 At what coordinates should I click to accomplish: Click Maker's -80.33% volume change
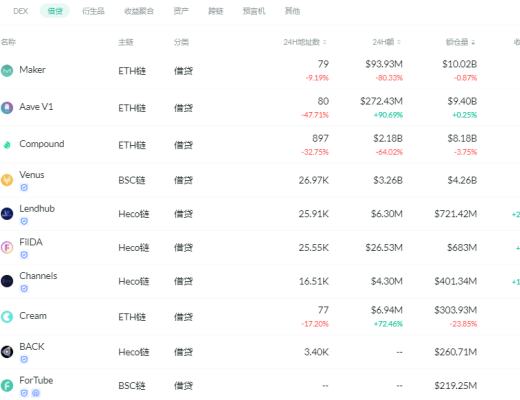(x=389, y=78)
